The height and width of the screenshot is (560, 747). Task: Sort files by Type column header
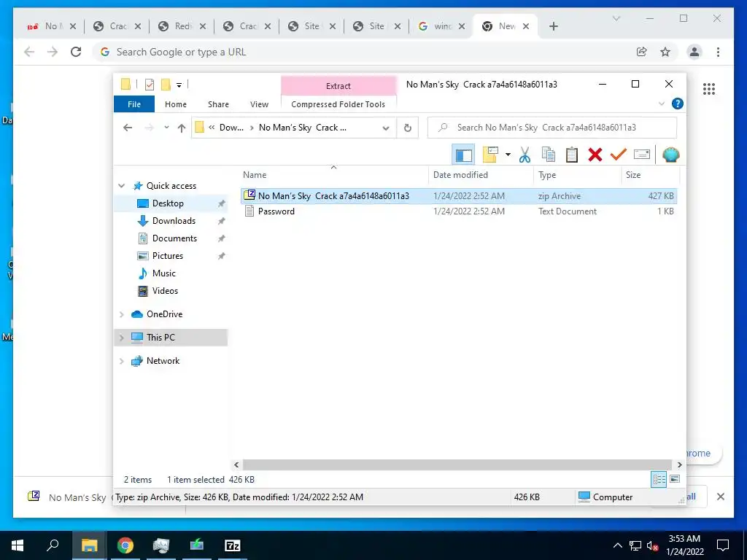578,175
